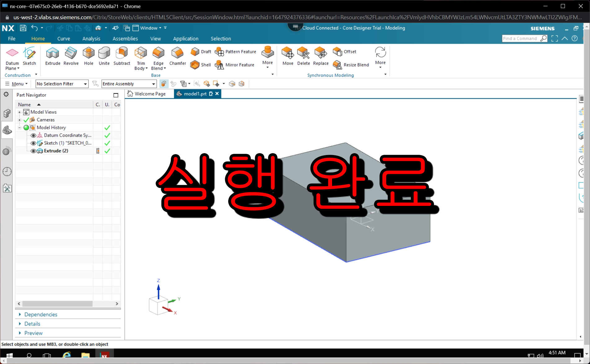Select the Move face command
This screenshot has width=590, height=364.
tap(287, 56)
